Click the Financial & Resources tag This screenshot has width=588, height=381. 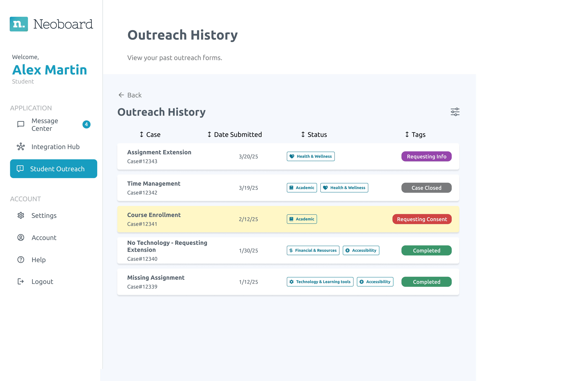coord(313,250)
